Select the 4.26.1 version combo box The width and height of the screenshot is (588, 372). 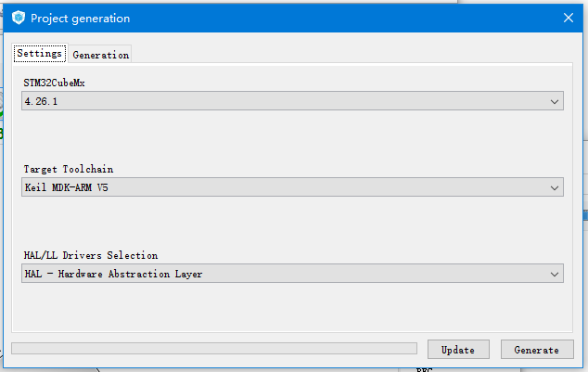[292, 101]
